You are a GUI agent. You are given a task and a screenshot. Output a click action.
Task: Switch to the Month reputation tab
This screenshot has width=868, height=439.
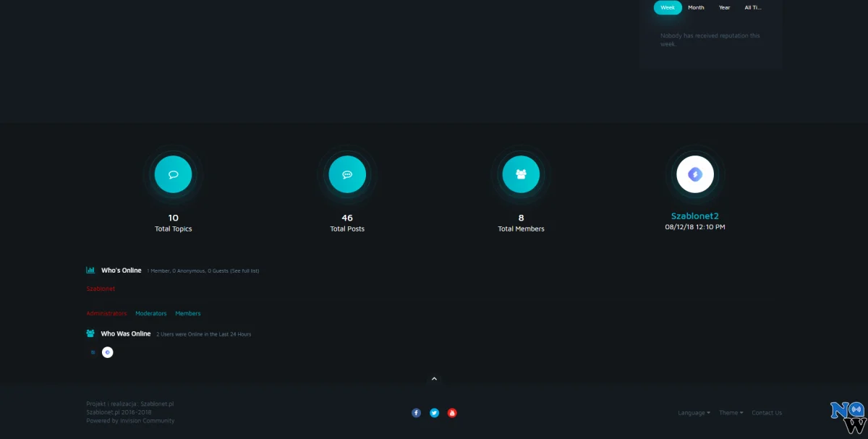click(696, 7)
